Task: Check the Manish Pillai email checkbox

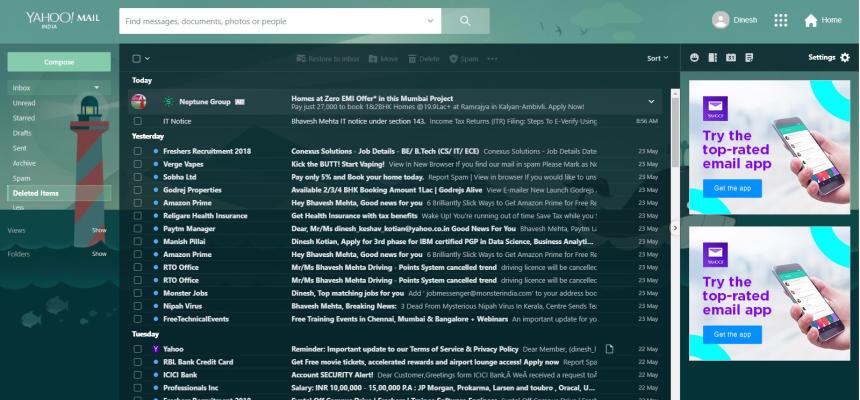Action: point(138,241)
